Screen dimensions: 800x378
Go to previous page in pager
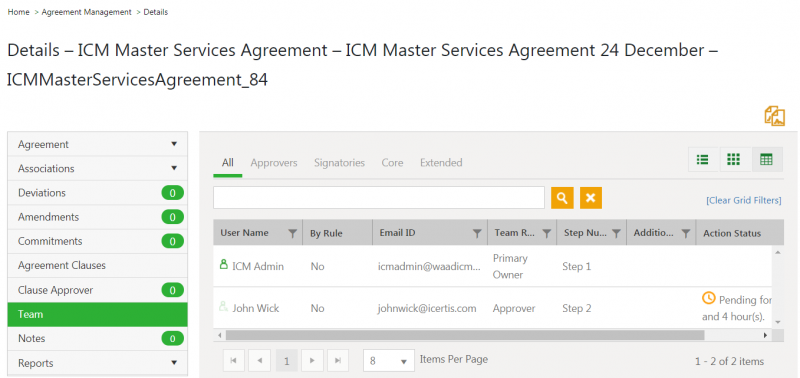coord(260,361)
